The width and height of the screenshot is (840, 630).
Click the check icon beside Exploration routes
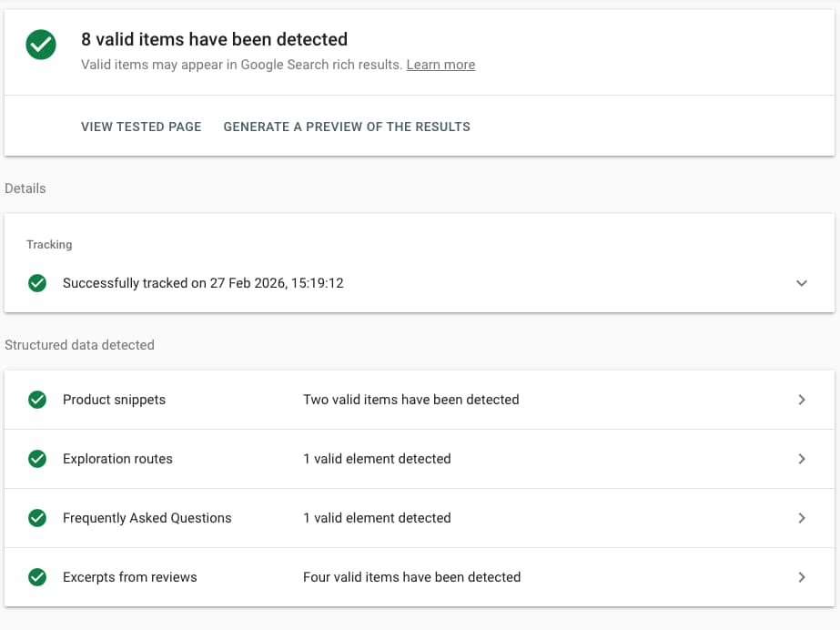pyautogui.click(x=37, y=459)
